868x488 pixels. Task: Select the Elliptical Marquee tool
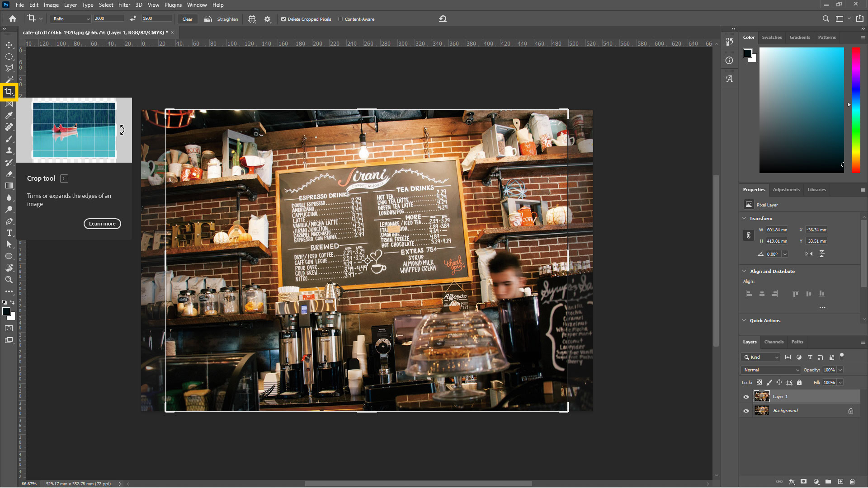[x=9, y=56]
